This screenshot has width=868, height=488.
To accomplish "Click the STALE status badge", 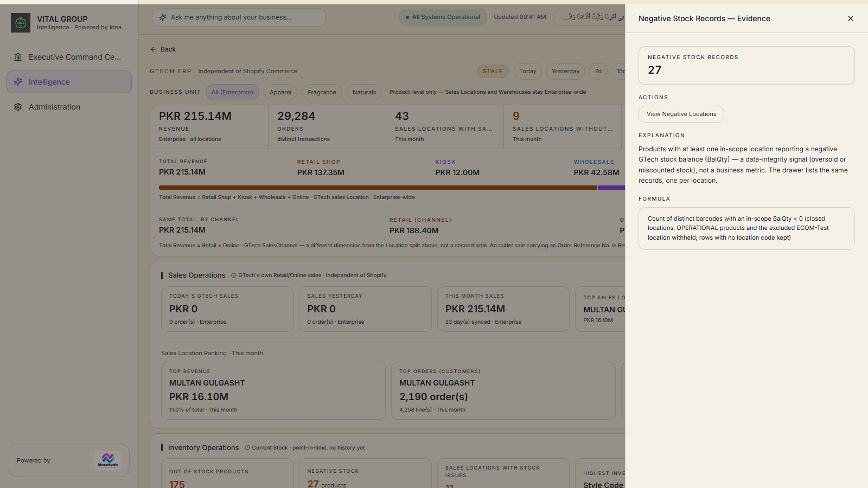I will pyautogui.click(x=493, y=71).
